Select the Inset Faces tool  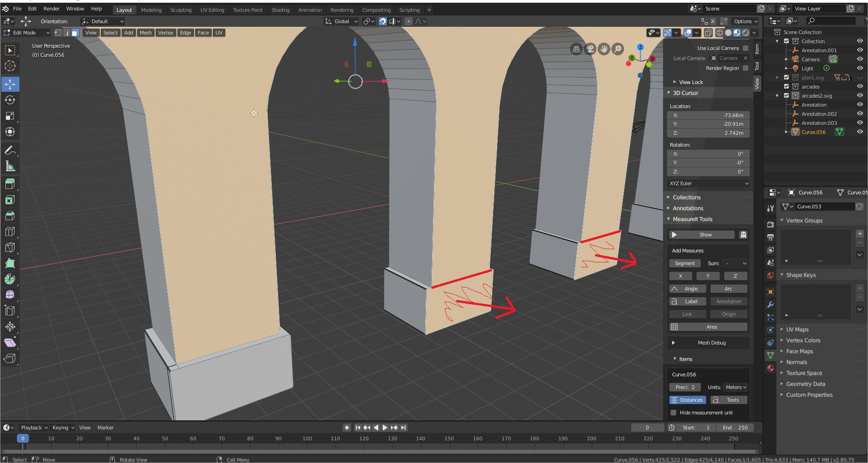tap(10, 200)
